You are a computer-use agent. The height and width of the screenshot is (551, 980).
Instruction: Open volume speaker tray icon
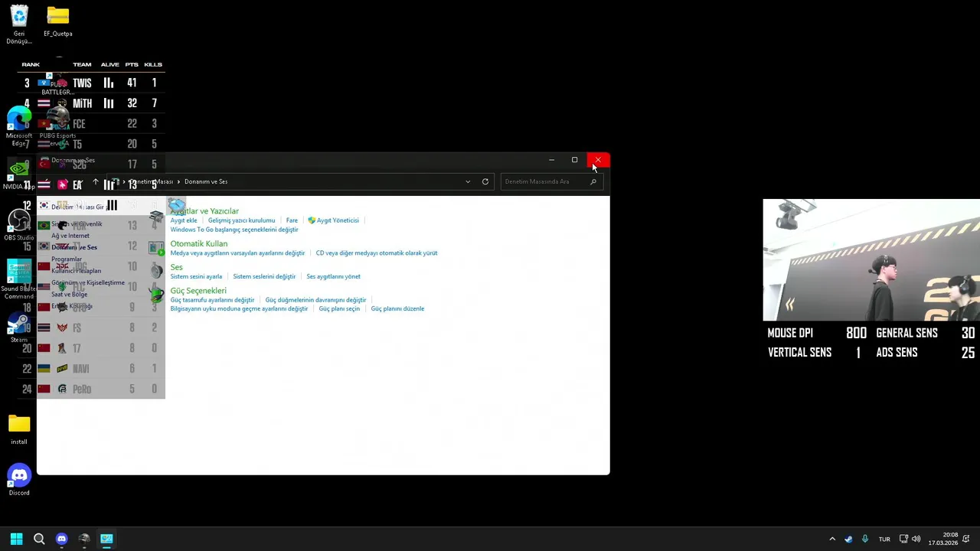click(916, 539)
